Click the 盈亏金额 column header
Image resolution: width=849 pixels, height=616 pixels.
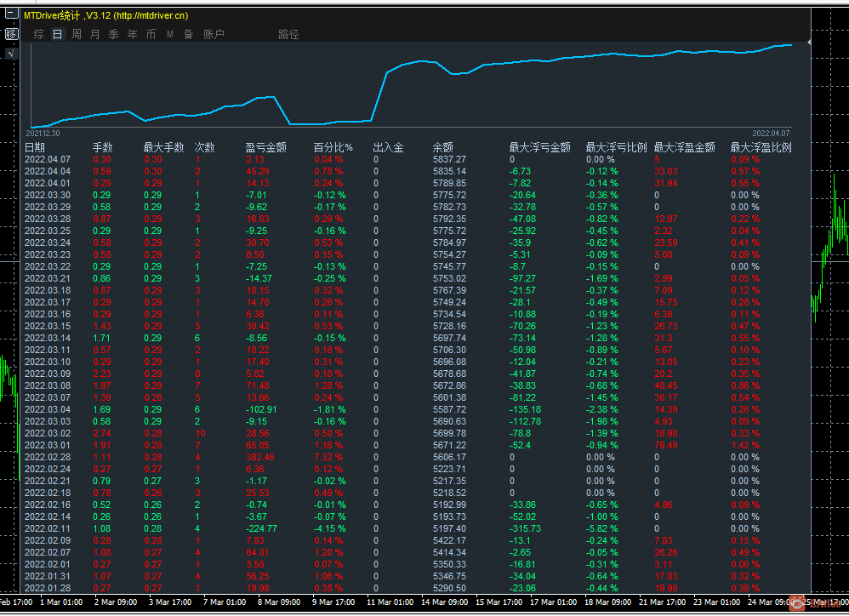pyautogui.click(x=266, y=147)
